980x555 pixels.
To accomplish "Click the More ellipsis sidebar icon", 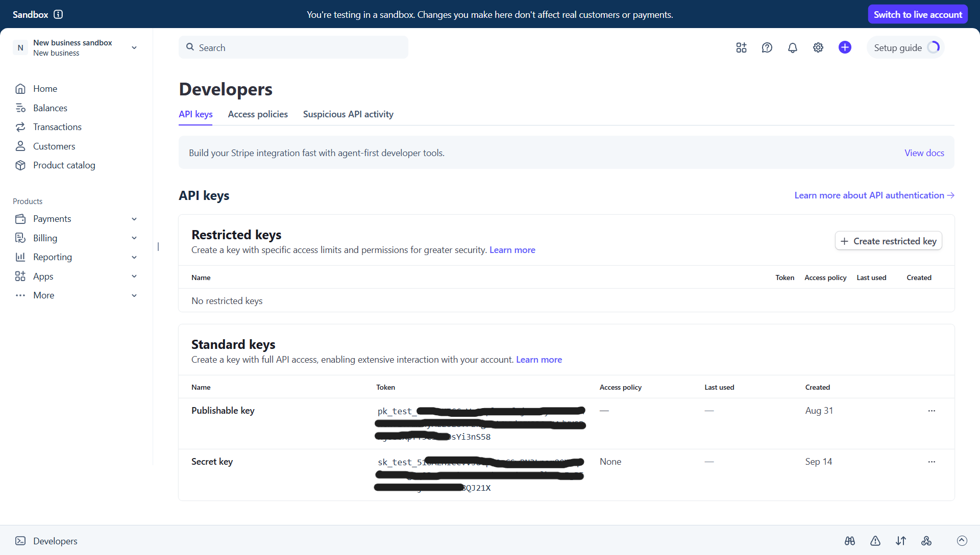I will 20,295.
